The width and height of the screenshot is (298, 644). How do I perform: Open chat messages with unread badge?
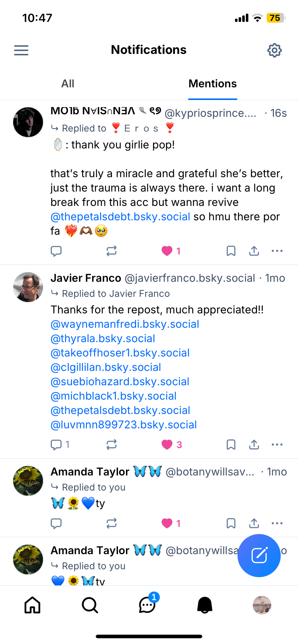148,605
